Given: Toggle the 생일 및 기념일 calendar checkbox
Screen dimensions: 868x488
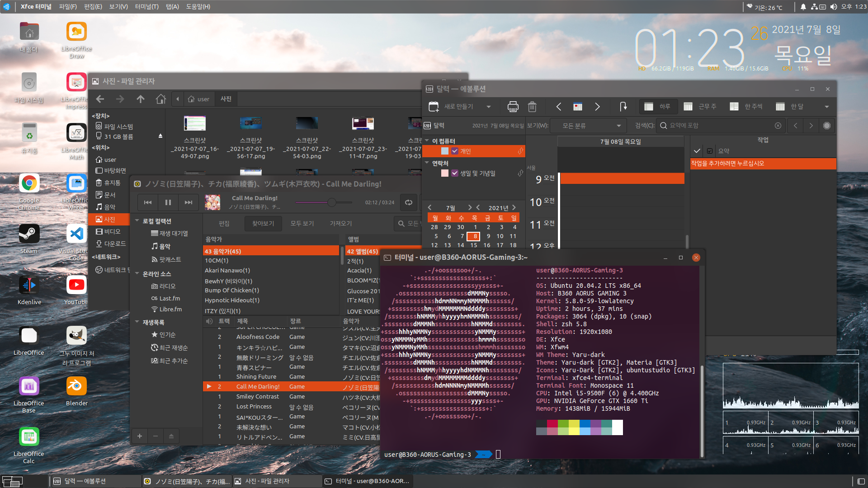Looking at the screenshot, I should (x=455, y=173).
